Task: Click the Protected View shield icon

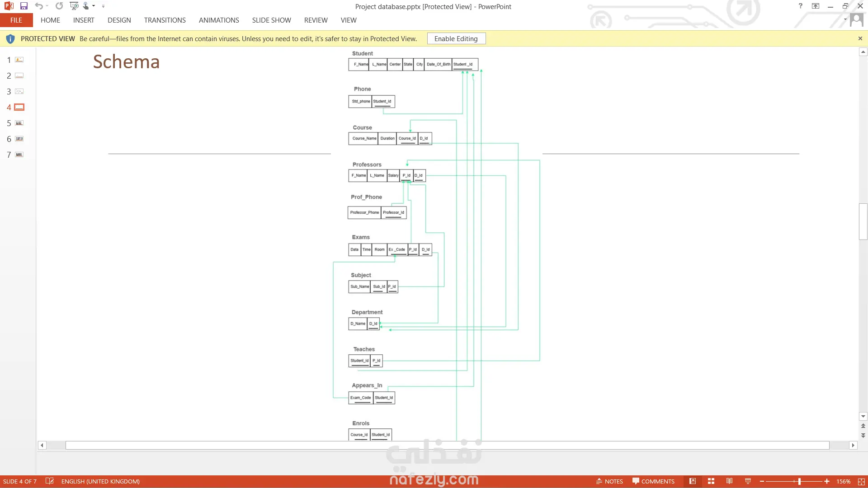Action: click(10, 39)
